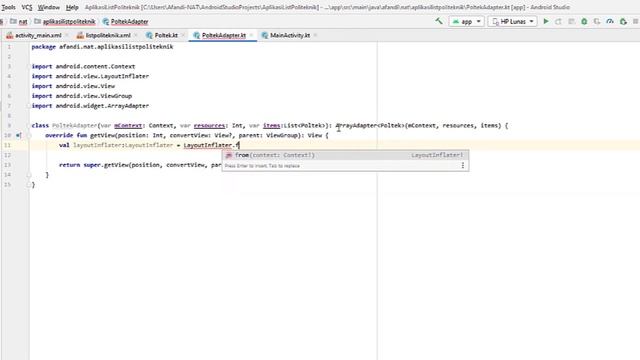This screenshot has height=360, width=640.
Task: Close the Poltek.kt tab
Action: coord(183,36)
